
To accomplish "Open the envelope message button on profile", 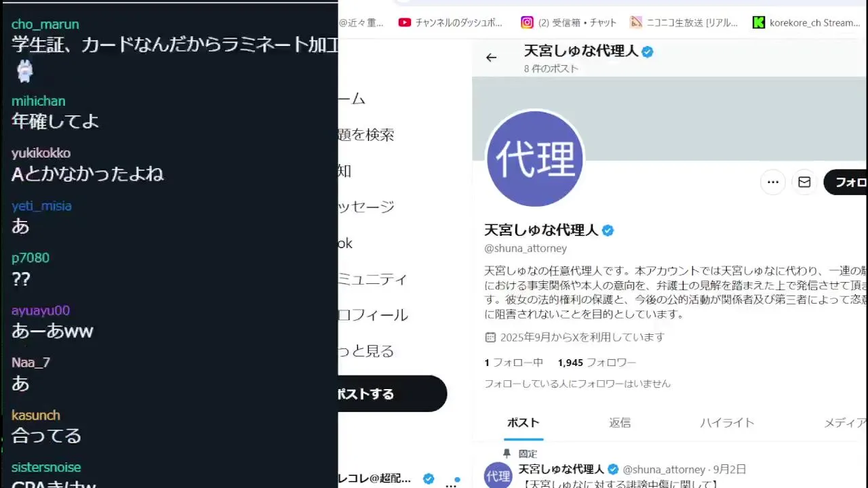I will point(804,182).
